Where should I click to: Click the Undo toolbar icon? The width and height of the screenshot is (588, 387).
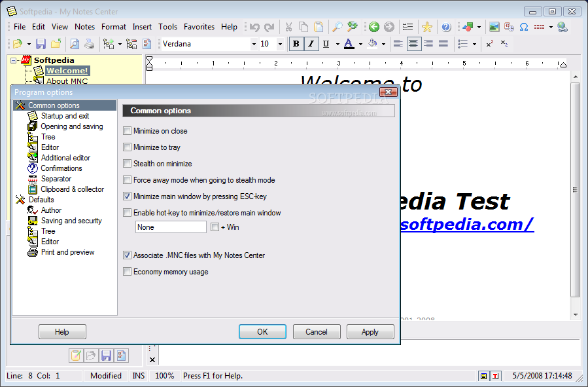point(254,27)
